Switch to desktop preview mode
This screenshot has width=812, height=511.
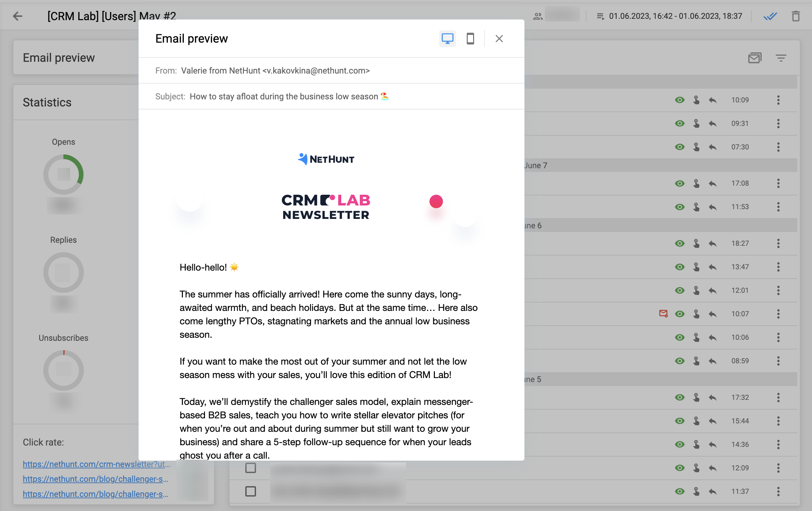coord(448,38)
